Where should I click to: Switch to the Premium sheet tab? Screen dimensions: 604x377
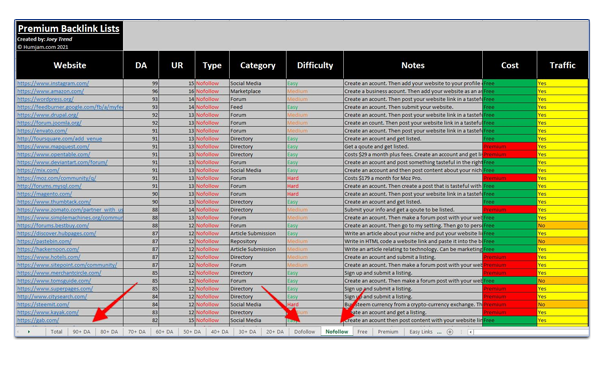388,332
